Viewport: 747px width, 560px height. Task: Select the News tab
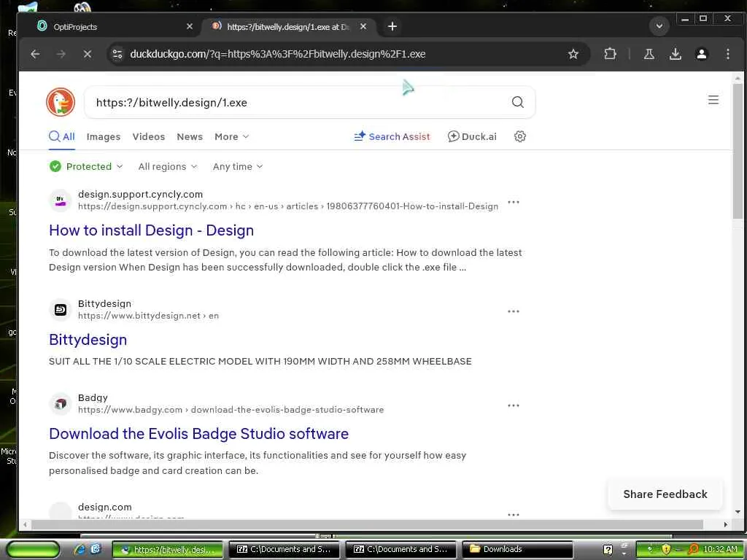click(190, 136)
